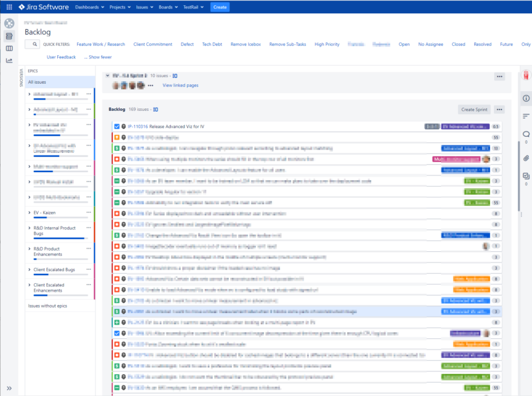
Task: Open the EV - Kaizen epic ellipsis menu
Action: (x=88, y=212)
